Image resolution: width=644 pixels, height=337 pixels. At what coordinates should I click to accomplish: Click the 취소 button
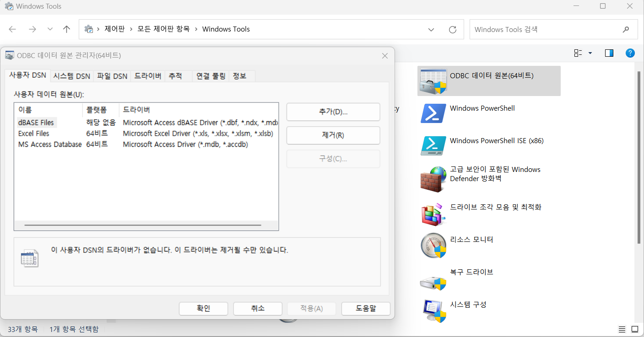pos(258,309)
